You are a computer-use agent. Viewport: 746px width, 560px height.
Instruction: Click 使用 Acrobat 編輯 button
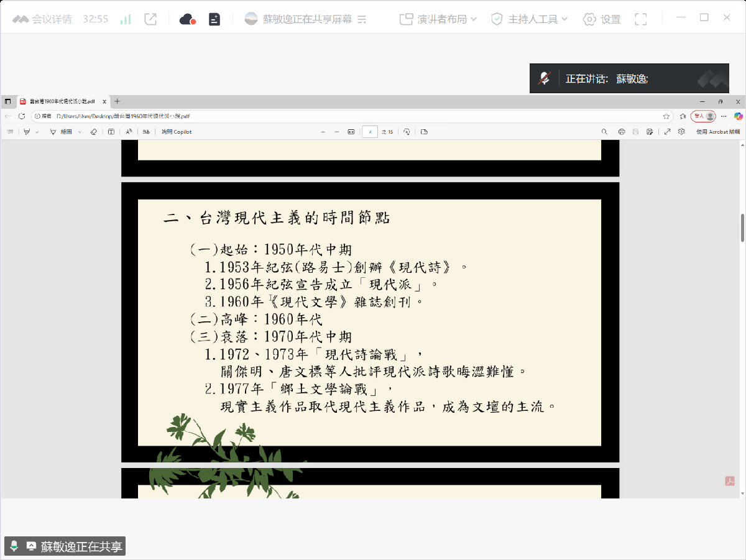718,132
